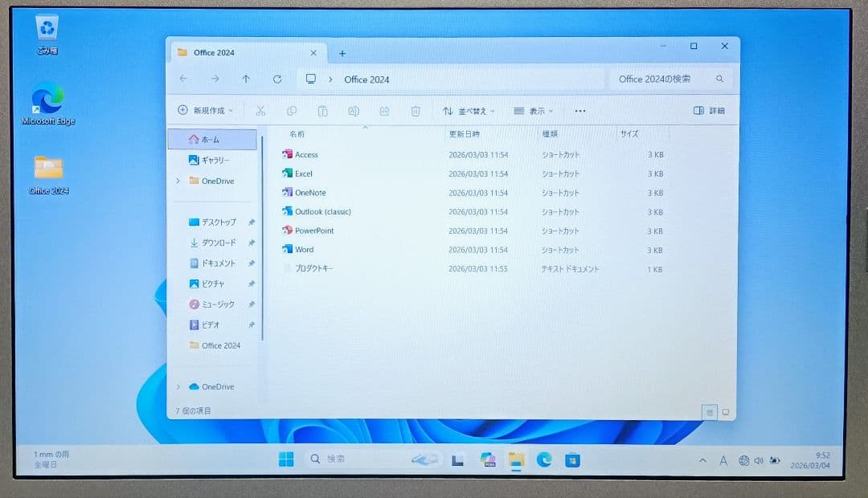Click the Rename icon in the toolbar
Viewport: 868px width, 498px height.
click(x=354, y=110)
